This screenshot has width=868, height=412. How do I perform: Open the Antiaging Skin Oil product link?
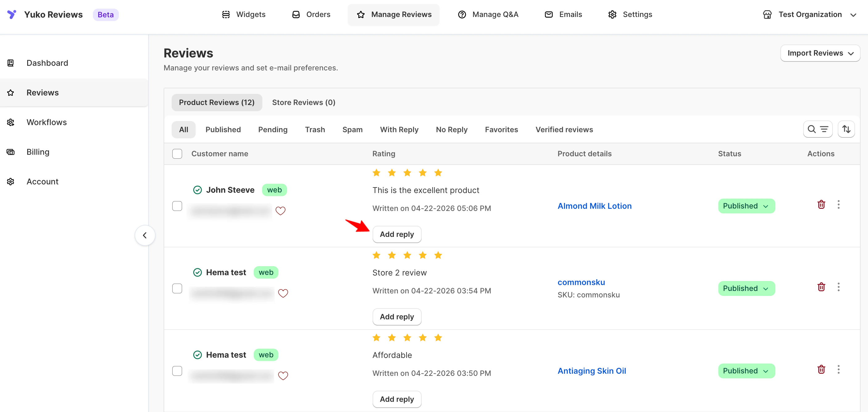pyautogui.click(x=592, y=371)
